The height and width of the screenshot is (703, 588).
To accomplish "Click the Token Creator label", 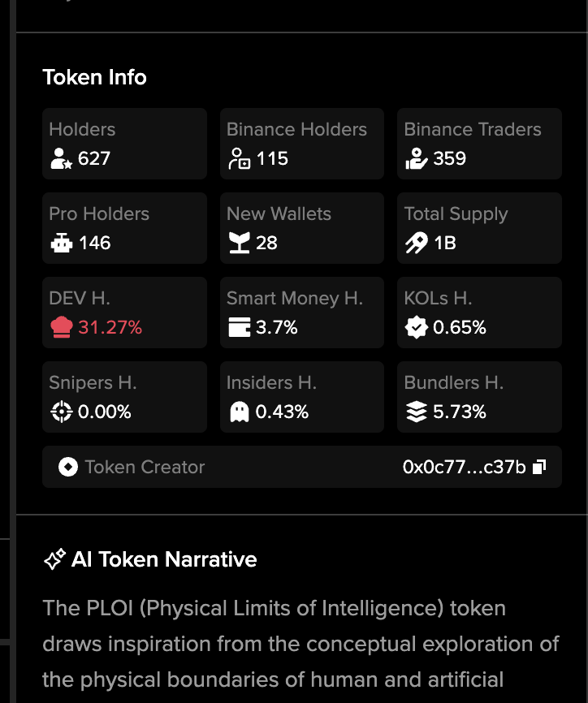I will click(x=145, y=468).
